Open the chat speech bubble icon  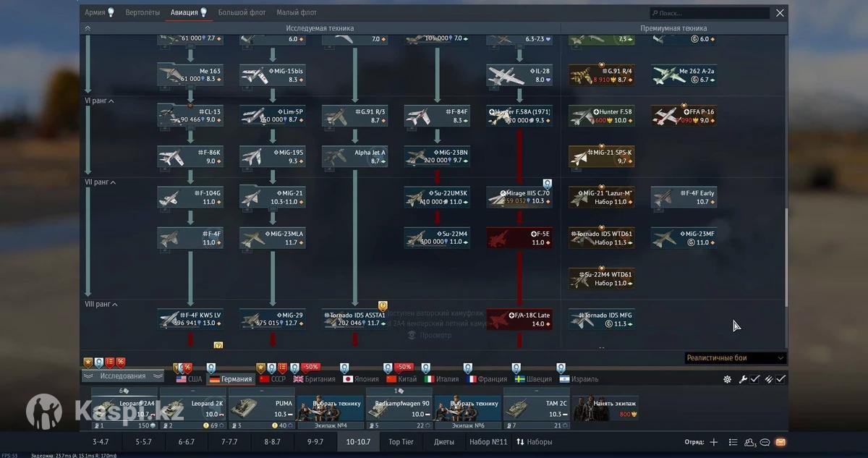click(765, 442)
